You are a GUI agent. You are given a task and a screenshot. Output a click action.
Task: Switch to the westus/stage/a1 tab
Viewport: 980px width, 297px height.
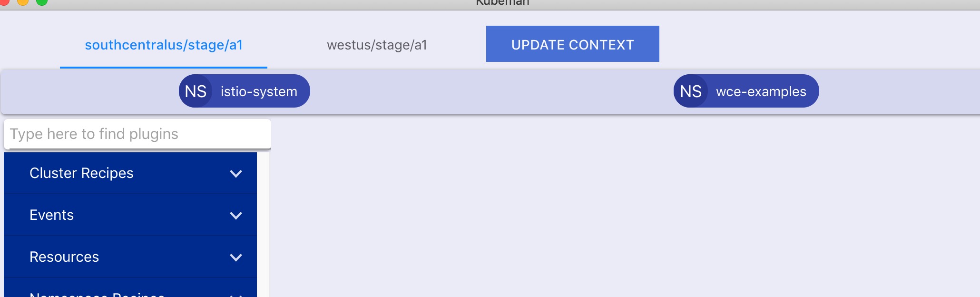point(377,45)
